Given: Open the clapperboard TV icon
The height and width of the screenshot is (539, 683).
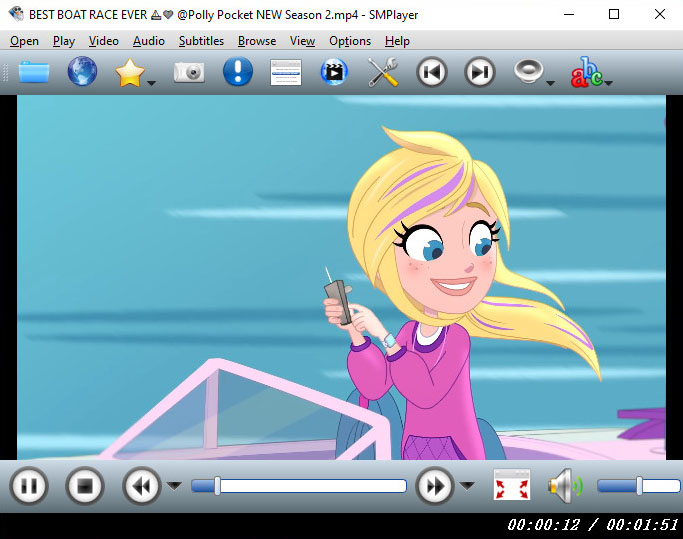Looking at the screenshot, I should click(334, 72).
